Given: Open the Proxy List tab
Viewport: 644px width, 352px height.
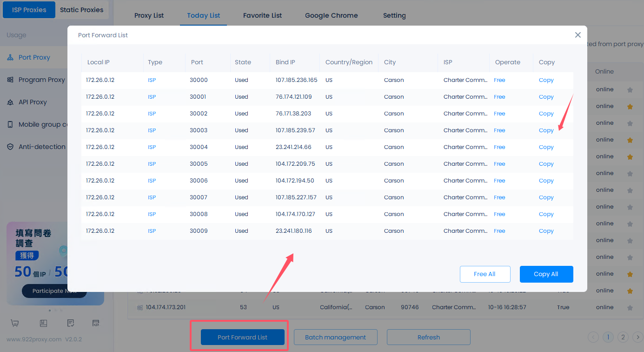Looking at the screenshot, I should [x=149, y=15].
